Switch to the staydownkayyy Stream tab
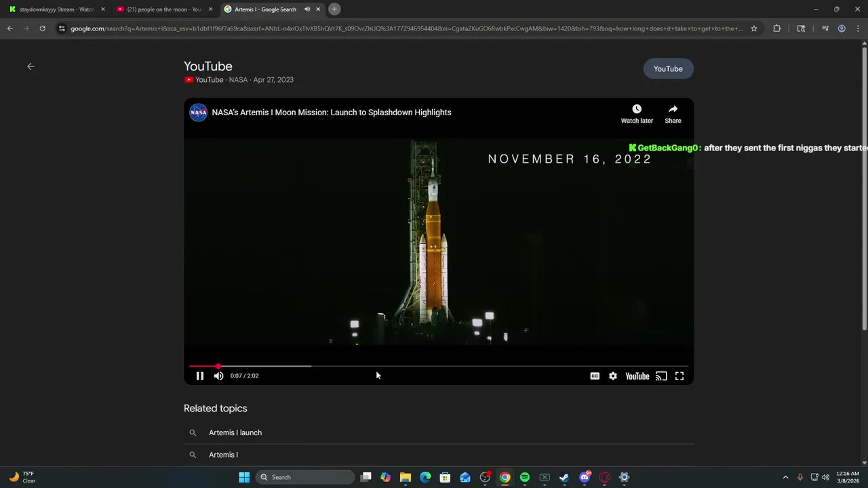868x488 pixels. pos(57,9)
